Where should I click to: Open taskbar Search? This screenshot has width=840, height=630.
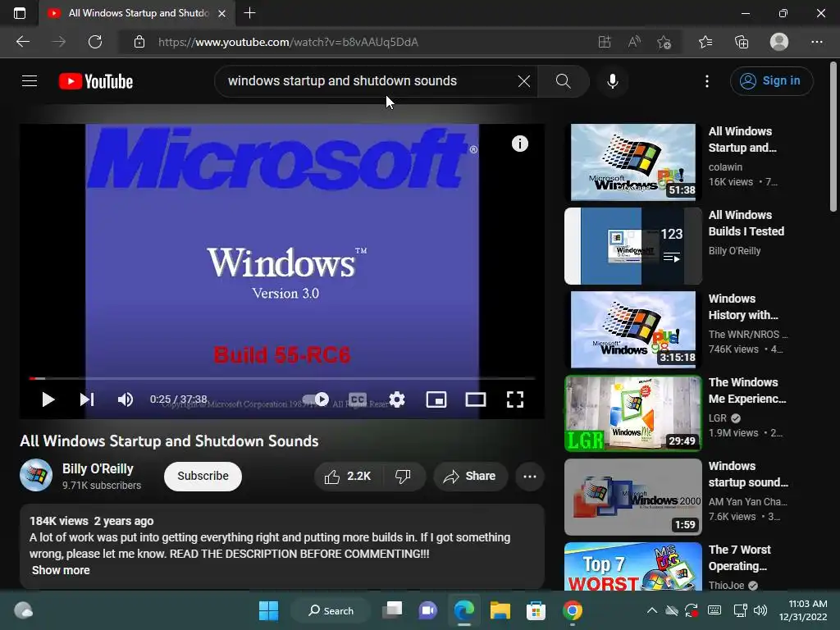(331, 610)
